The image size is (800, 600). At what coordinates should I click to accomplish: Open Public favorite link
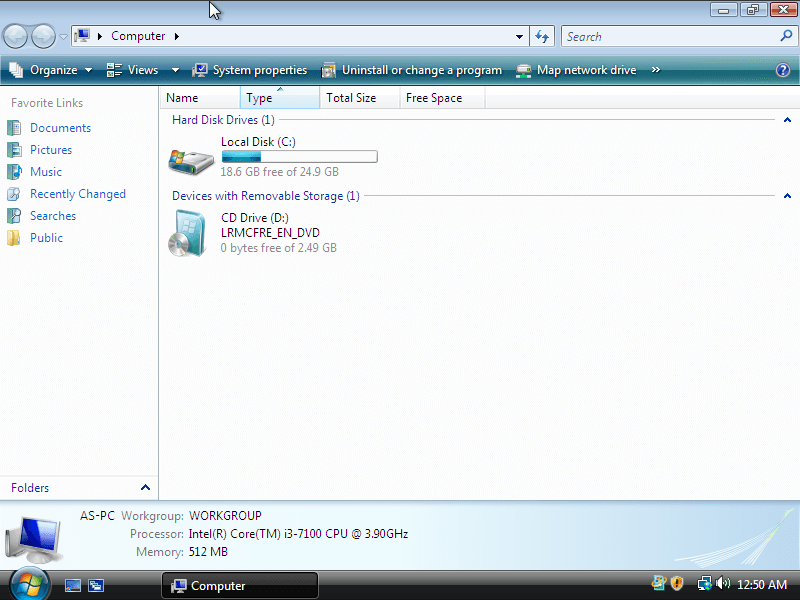click(46, 238)
